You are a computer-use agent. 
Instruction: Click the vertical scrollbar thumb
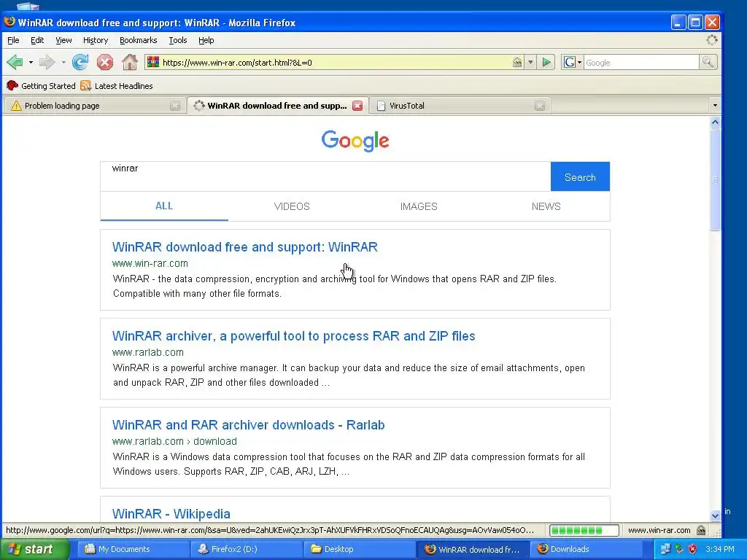point(715,179)
